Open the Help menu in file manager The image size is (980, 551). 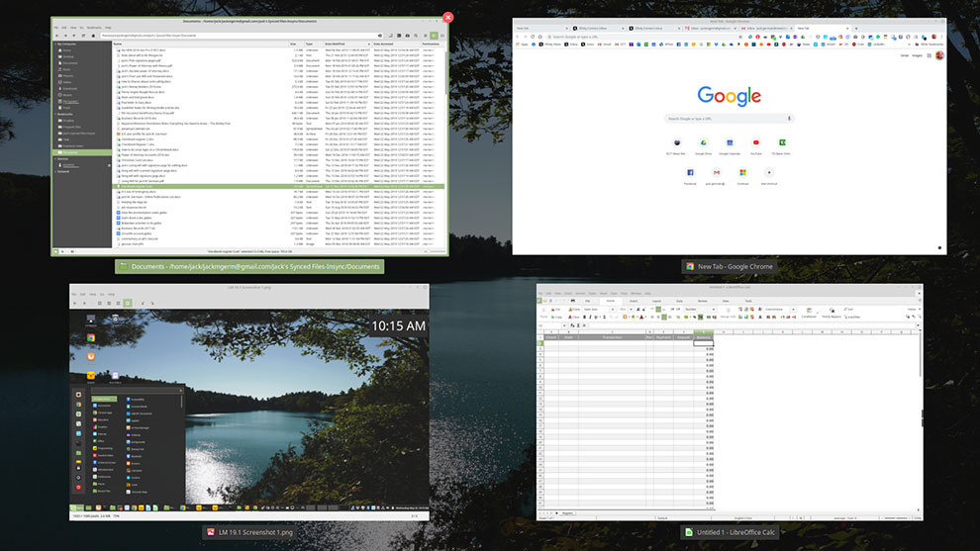click(x=108, y=28)
